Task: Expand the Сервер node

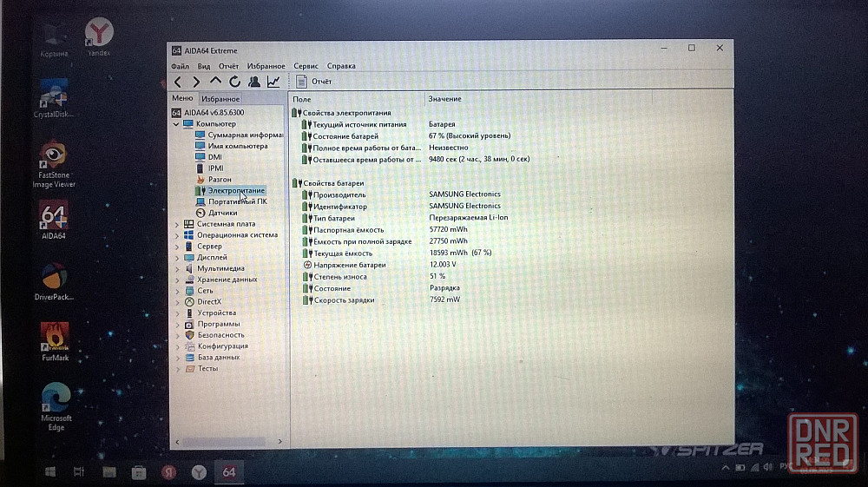Action: [x=177, y=247]
